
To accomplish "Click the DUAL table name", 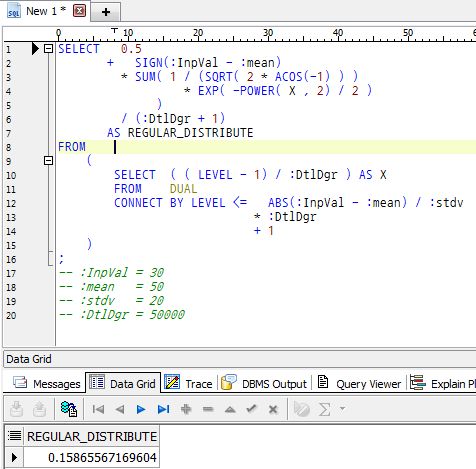I will click(183, 189).
